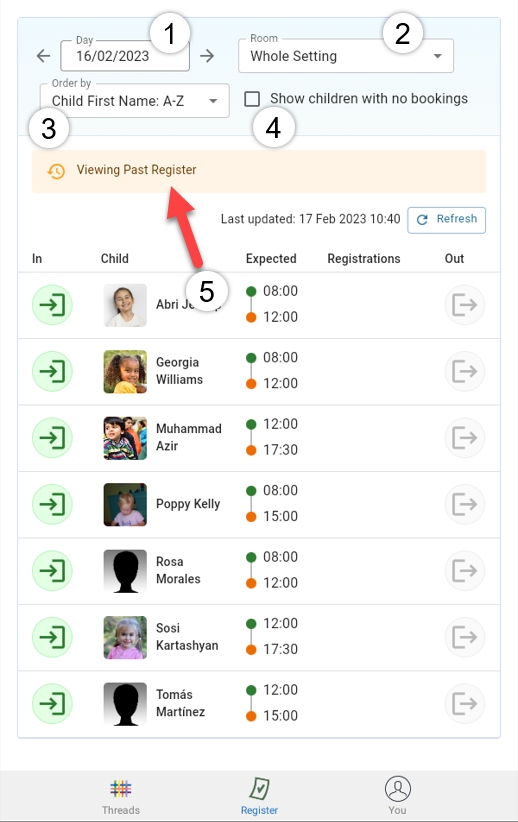Open Georgia Williams' name link
Screen dimensions: 518x822
(x=179, y=371)
